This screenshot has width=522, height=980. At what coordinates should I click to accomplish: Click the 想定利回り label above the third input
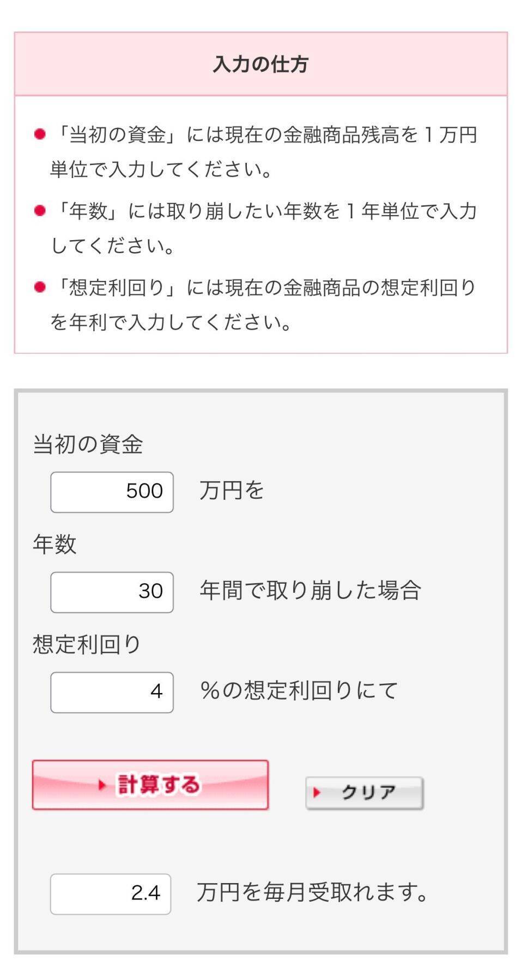point(87,644)
